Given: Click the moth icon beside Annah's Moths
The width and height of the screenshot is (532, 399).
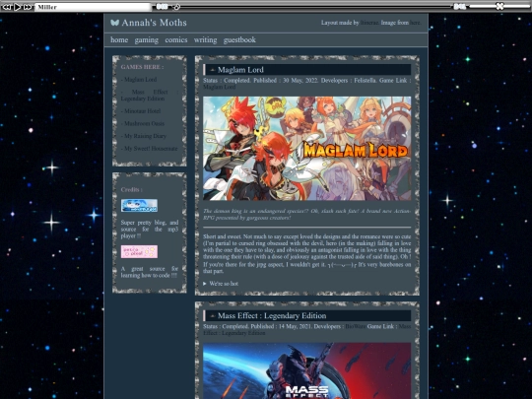Looking at the screenshot, I should (x=114, y=23).
